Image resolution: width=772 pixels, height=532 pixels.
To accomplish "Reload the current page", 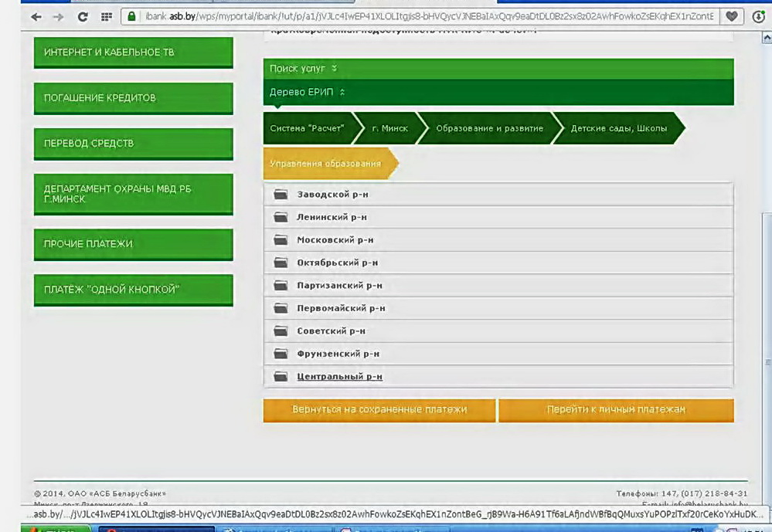I will point(83,16).
